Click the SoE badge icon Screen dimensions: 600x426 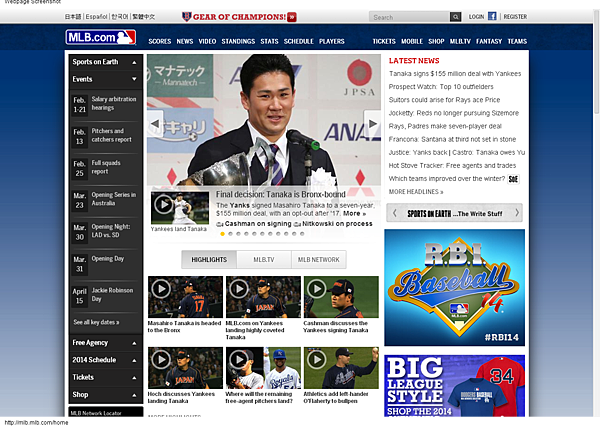click(513, 179)
